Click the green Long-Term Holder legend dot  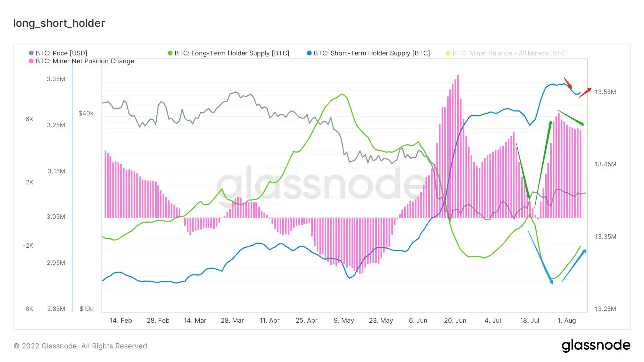pyautogui.click(x=170, y=53)
